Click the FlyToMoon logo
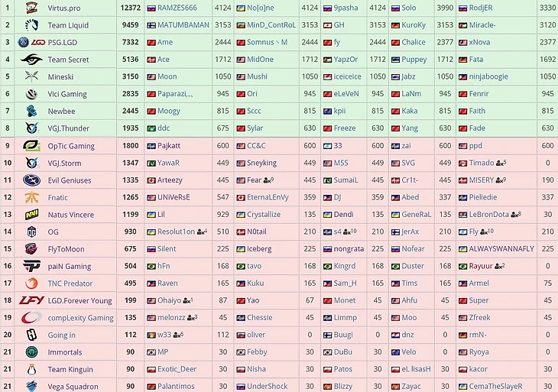 (31, 248)
